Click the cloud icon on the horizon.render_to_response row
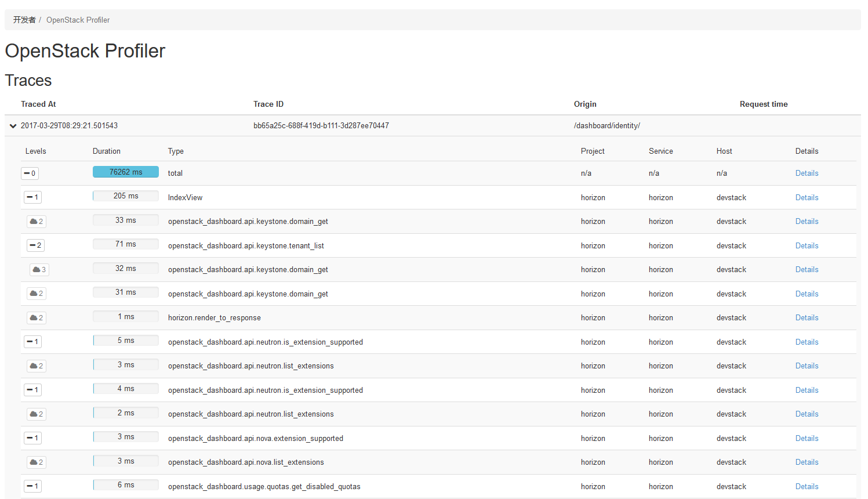 [36, 318]
